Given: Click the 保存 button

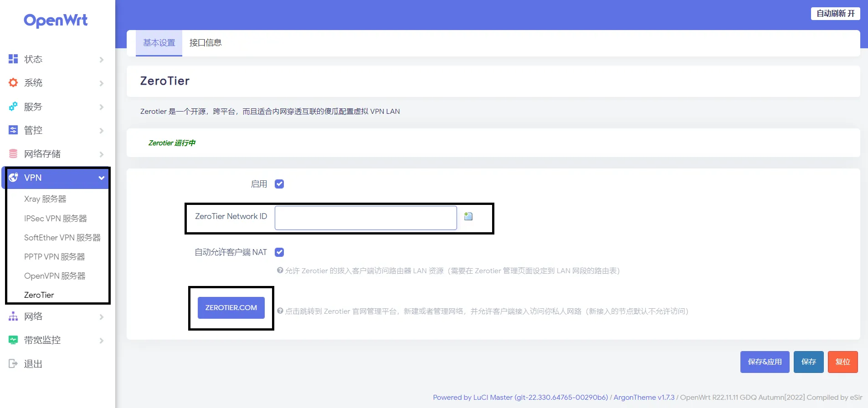Looking at the screenshot, I should (809, 362).
